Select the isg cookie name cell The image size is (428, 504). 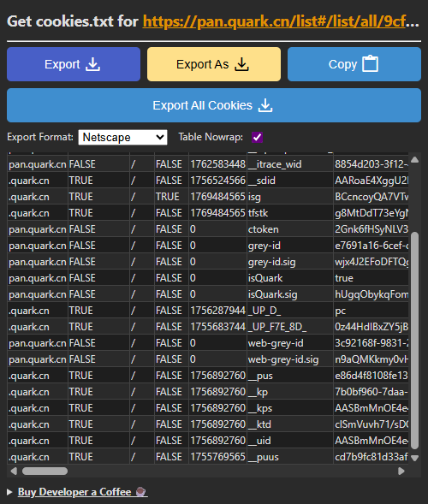(290, 197)
